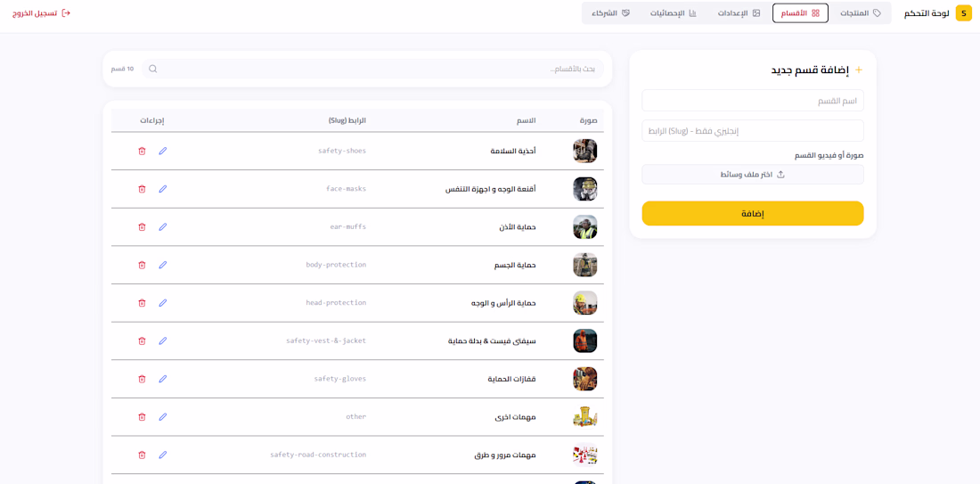Select the name مهمات مرور و طرق
This screenshot has width=980, height=484.
505,455
